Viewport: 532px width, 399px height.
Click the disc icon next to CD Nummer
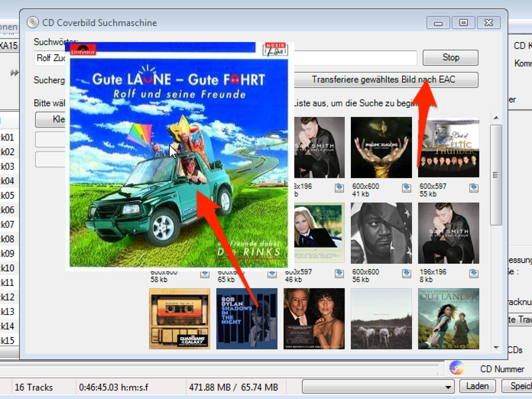pos(457,368)
